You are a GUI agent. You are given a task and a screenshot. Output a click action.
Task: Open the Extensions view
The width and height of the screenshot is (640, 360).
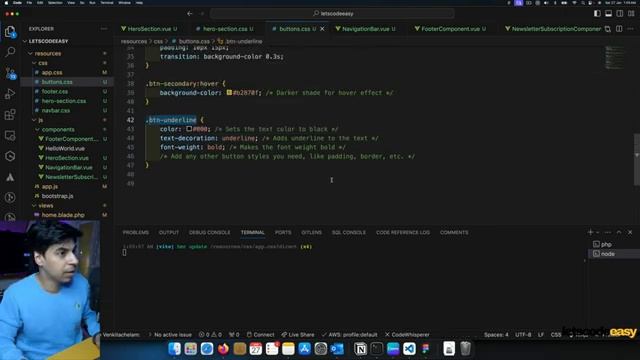pos(10,115)
